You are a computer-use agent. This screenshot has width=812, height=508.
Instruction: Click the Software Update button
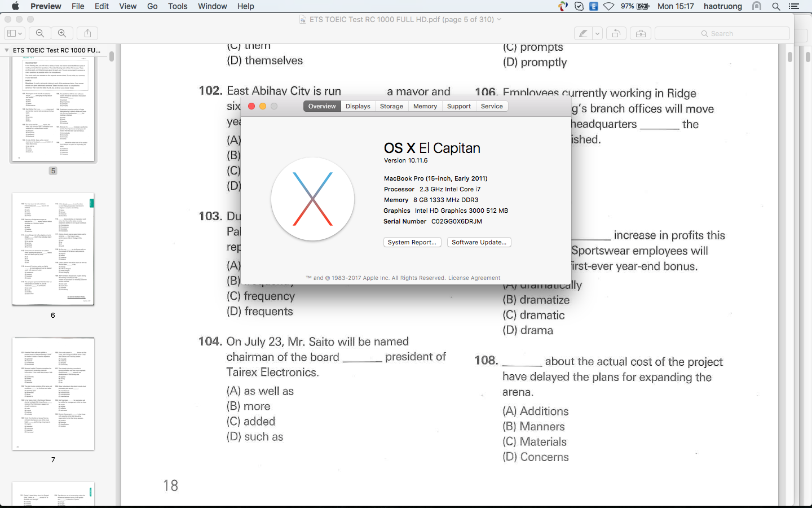(x=479, y=242)
